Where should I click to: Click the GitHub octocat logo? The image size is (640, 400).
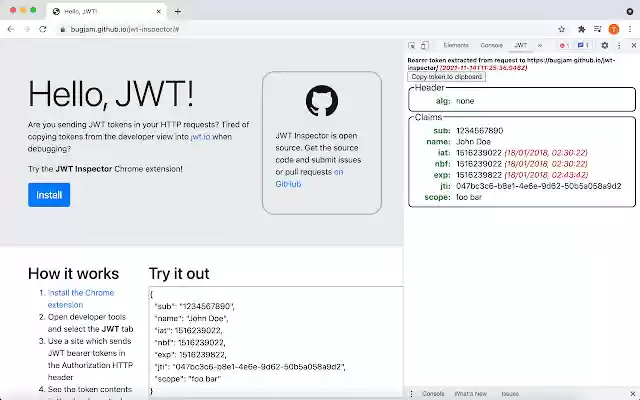coord(322,100)
